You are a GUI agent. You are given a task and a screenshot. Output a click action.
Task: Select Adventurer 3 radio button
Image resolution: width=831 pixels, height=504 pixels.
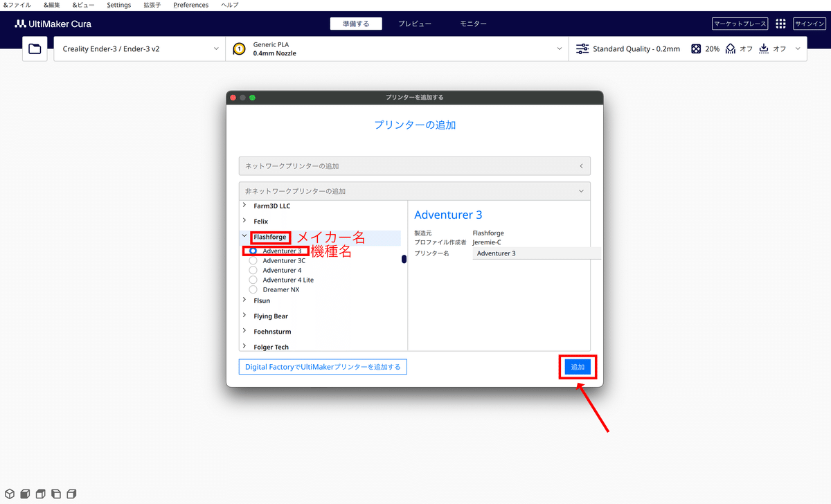tap(253, 251)
